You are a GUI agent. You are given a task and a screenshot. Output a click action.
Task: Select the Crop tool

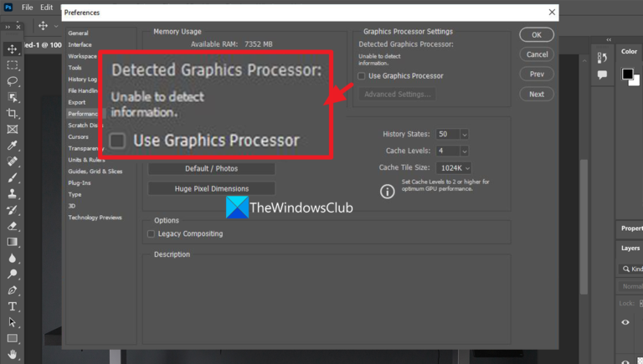[x=13, y=114]
